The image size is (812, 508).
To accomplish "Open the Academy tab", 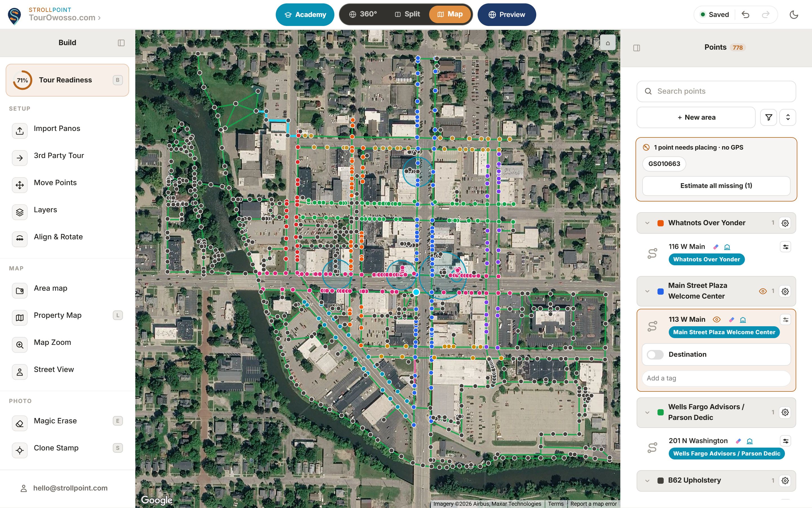I will 305,15.
